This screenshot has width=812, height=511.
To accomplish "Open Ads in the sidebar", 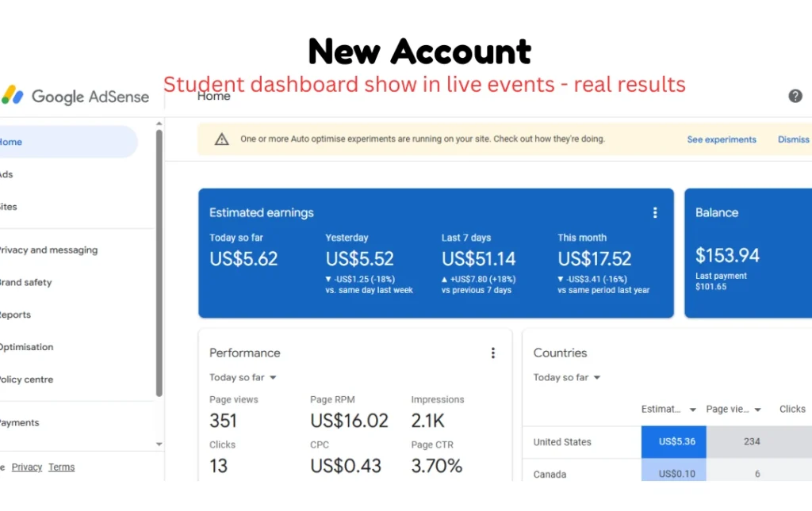I will [x=6, y=174].
